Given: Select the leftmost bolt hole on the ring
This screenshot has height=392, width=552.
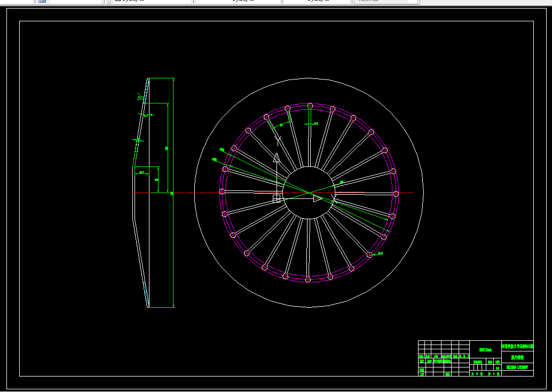Looking at the screenshot, I should coord(222,191).
